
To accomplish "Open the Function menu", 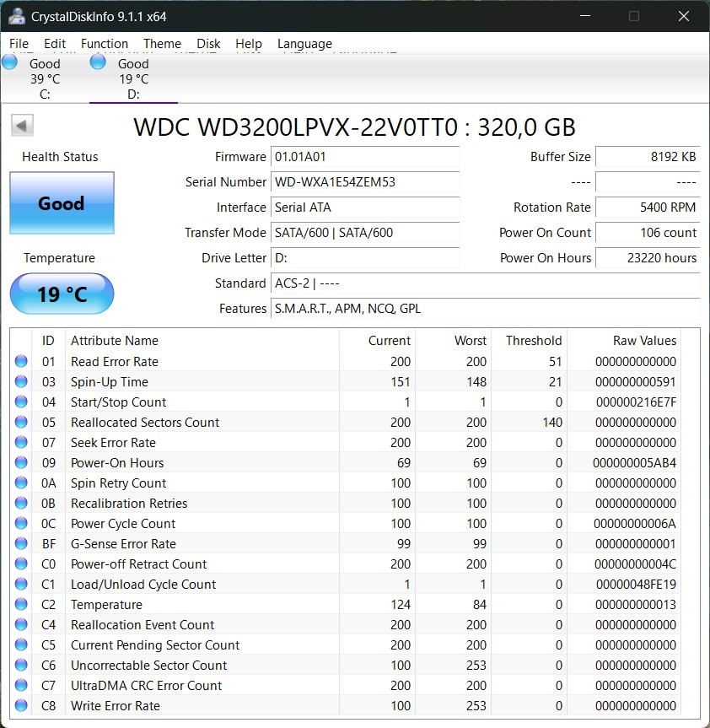I will (x=105, y=44).
